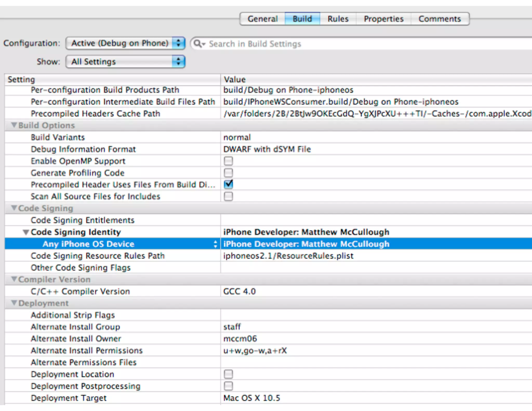
Task: Open the Configuration dropdown
Action: click(x=125, y=43)
